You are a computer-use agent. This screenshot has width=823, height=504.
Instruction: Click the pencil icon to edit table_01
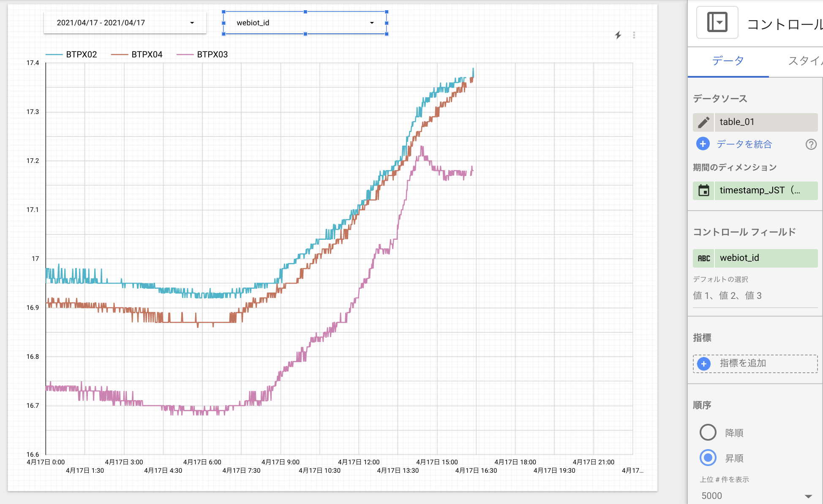[703, 122]
